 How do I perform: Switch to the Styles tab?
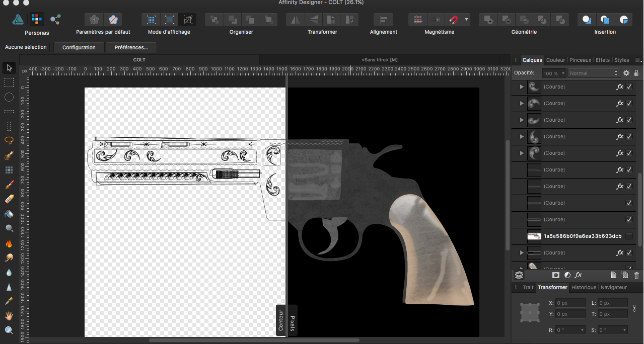(621, 60)
